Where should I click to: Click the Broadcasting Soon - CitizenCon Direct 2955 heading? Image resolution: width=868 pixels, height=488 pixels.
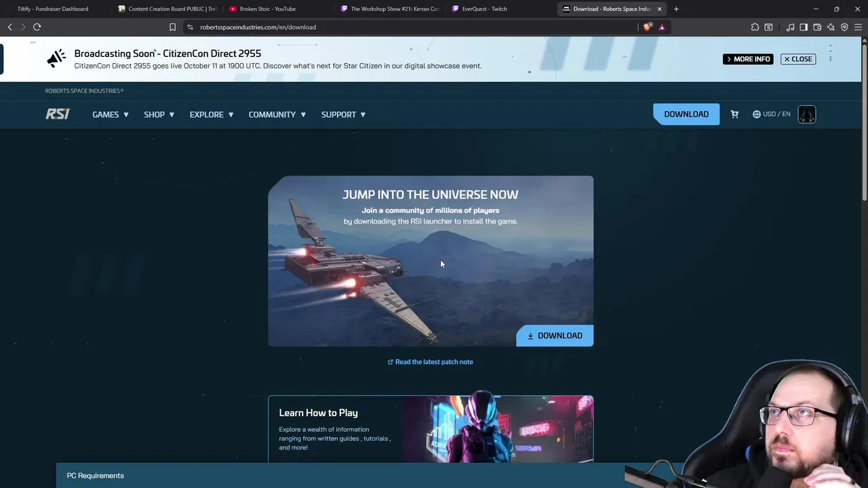167,54
